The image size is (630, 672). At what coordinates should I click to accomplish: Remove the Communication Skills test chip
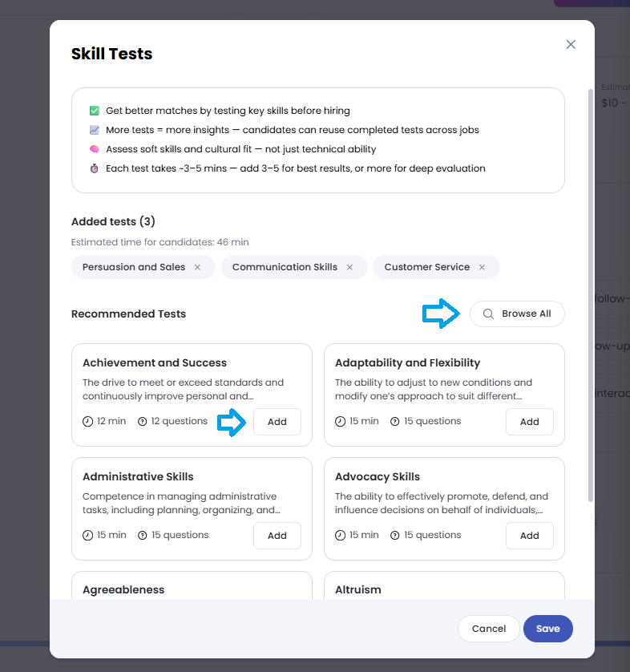pyautogui.click(x=349, y=267)
